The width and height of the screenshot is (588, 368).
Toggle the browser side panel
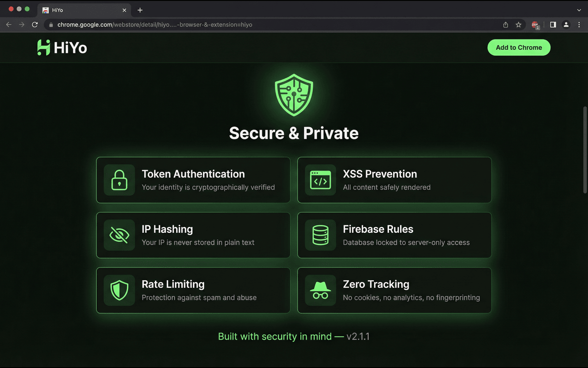[x=553, y=25]
